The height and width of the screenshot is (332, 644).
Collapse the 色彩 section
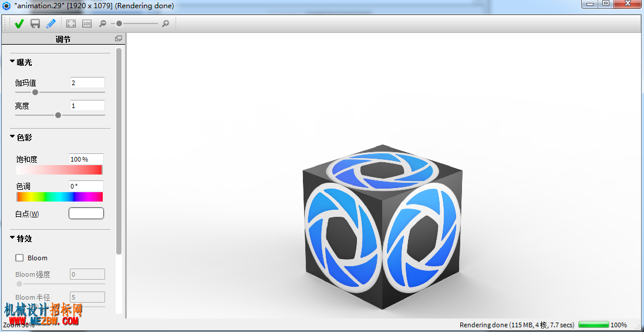click(12, 137)
